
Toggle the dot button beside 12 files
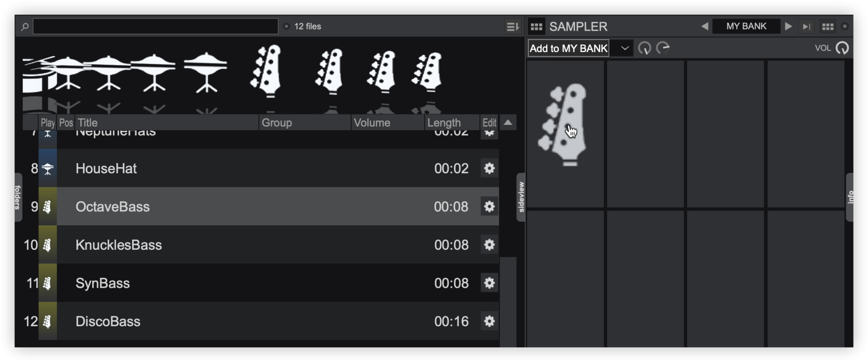[x=287, y=27]
